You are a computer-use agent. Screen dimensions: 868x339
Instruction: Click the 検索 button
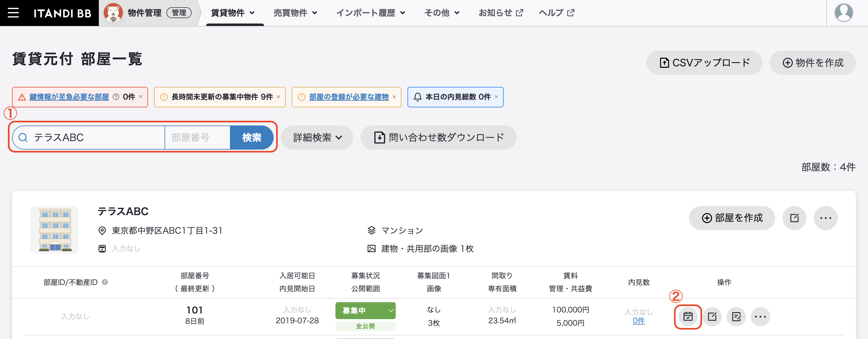tap(252, 137)
